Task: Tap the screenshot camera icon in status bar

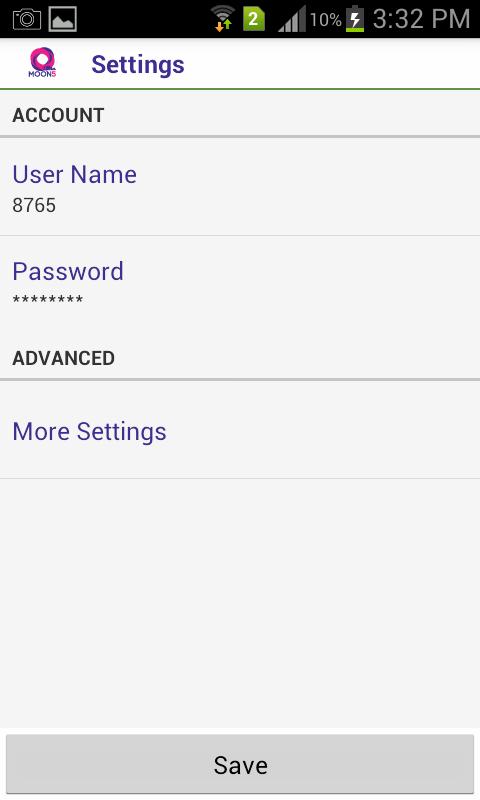Action: pos(27,19)
